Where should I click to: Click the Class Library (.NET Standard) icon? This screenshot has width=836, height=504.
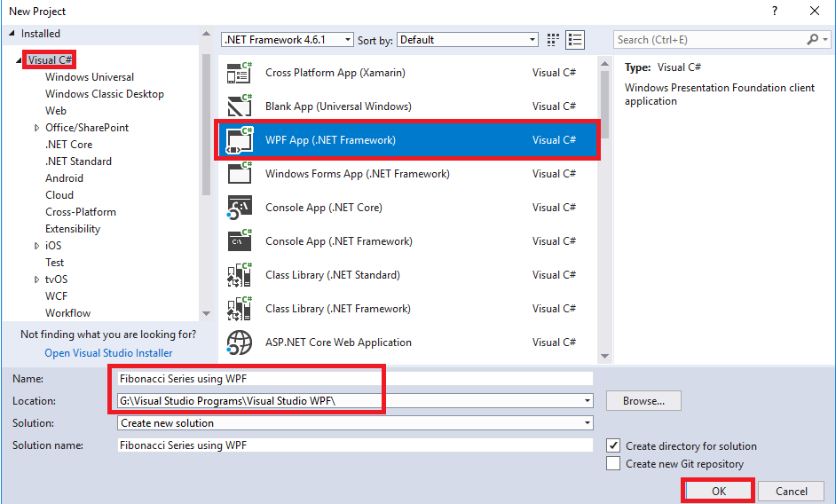coord(240,275)
